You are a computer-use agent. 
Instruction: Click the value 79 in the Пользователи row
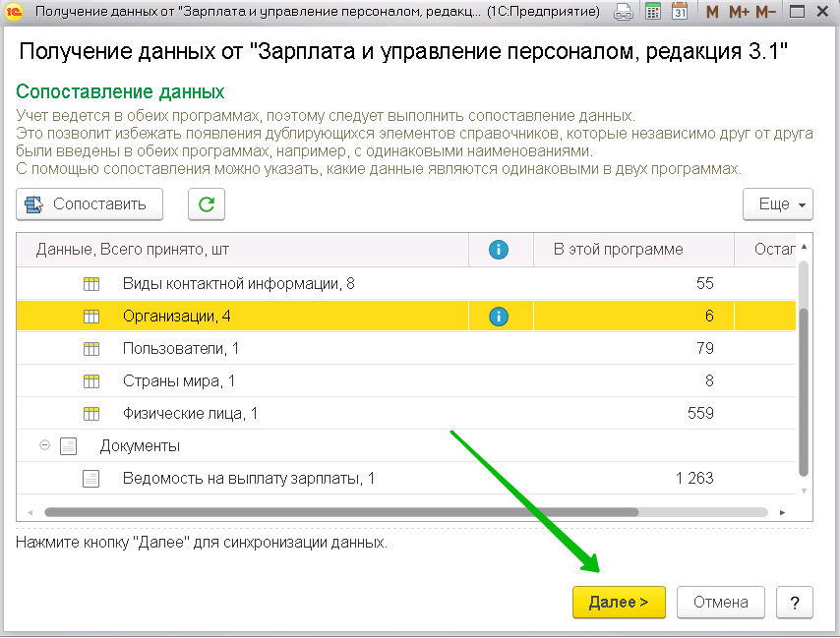click(x=705, y=348)
